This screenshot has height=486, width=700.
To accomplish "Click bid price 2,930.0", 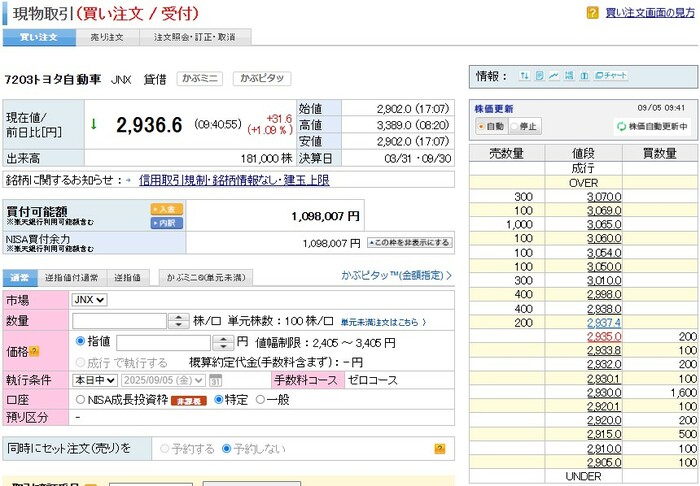I will point(604,393).
